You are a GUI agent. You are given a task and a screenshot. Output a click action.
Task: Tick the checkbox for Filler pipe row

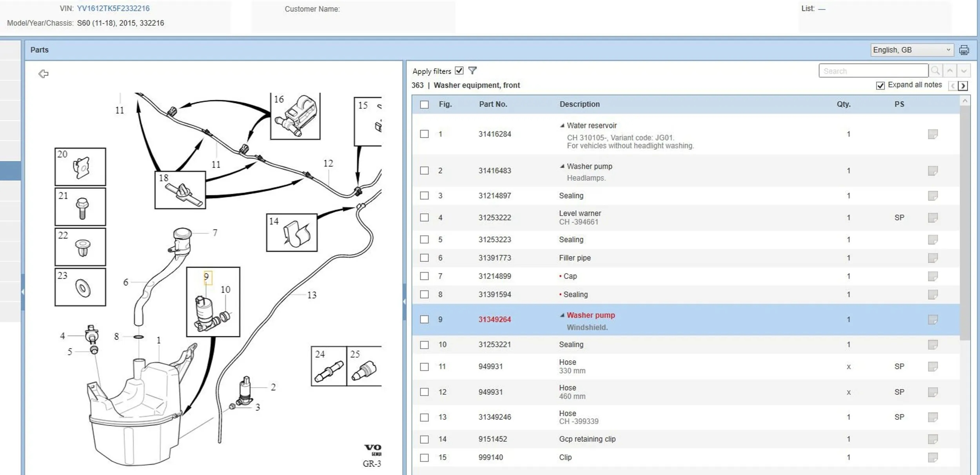pos(424,258)
